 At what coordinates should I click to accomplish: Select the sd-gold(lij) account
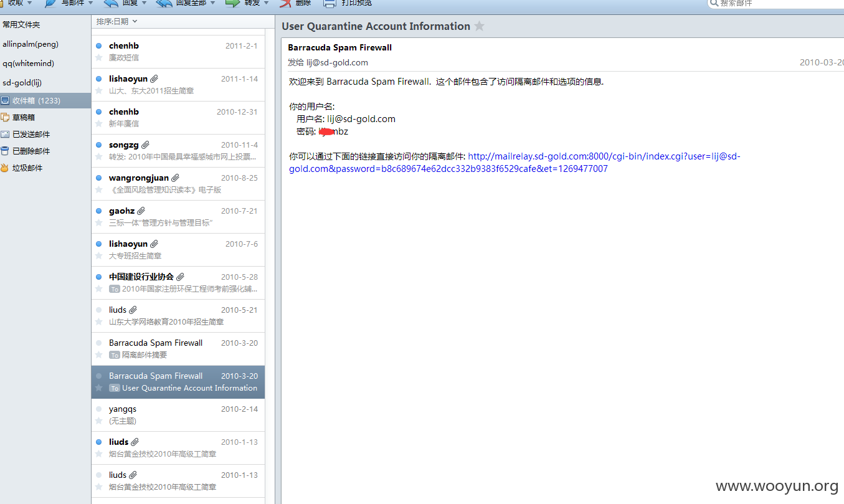point(22,82)
